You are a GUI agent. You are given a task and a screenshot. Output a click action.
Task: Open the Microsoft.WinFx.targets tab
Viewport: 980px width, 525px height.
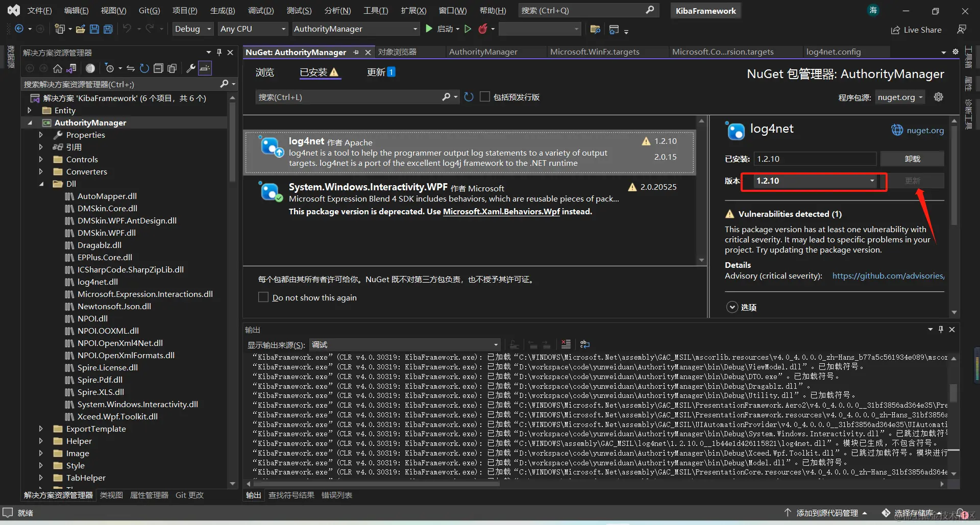[x=595, y=52]
